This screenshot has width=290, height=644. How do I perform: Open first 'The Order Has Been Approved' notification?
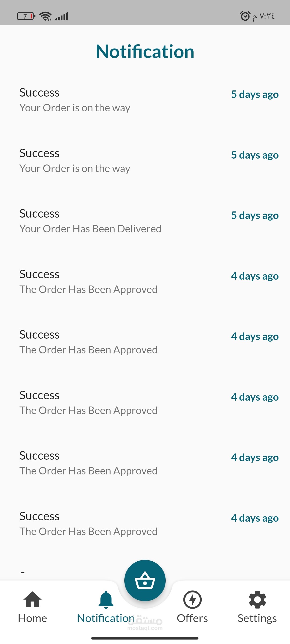(x=145, y=282)
